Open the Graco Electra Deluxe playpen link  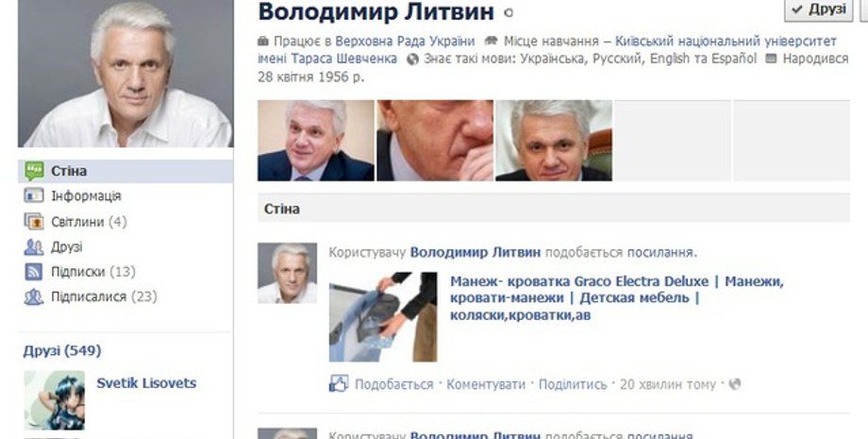[x=616, y=297]
